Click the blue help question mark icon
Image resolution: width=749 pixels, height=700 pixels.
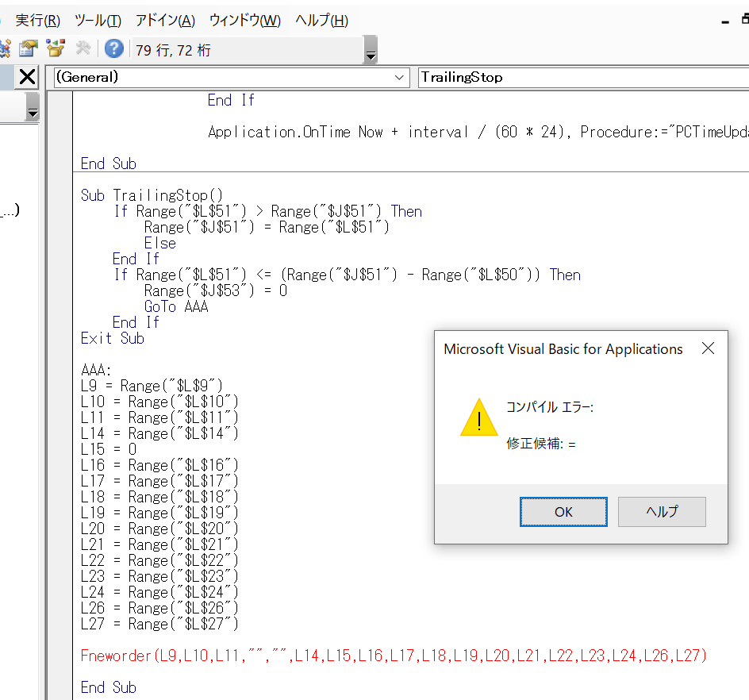pyautogui.click(x=114, y=49)
